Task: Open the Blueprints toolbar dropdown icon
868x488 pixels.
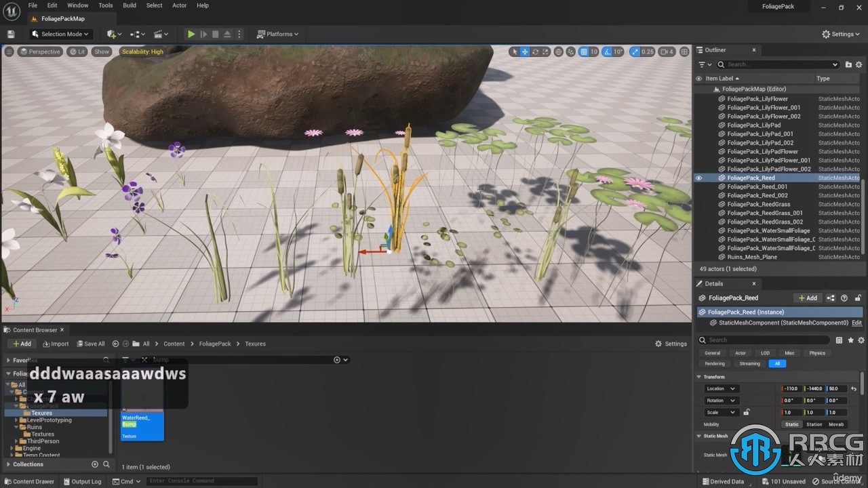Action: pos(138,34)
